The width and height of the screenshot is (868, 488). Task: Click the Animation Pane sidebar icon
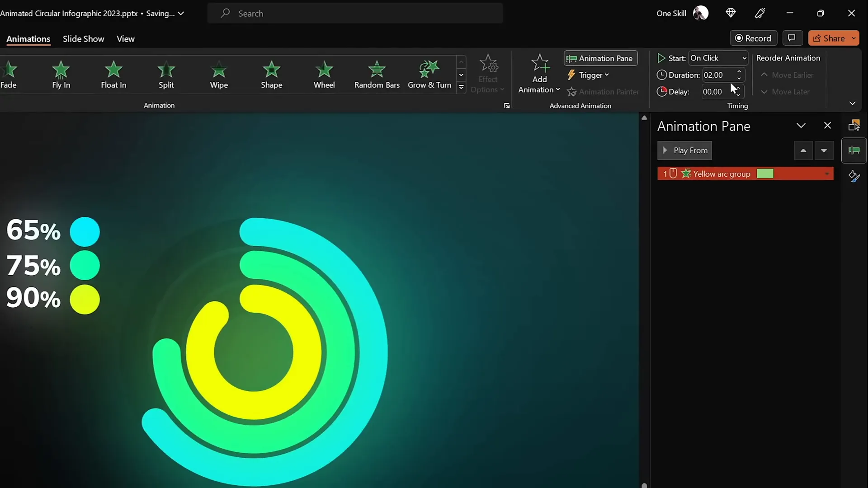(854, 150)
